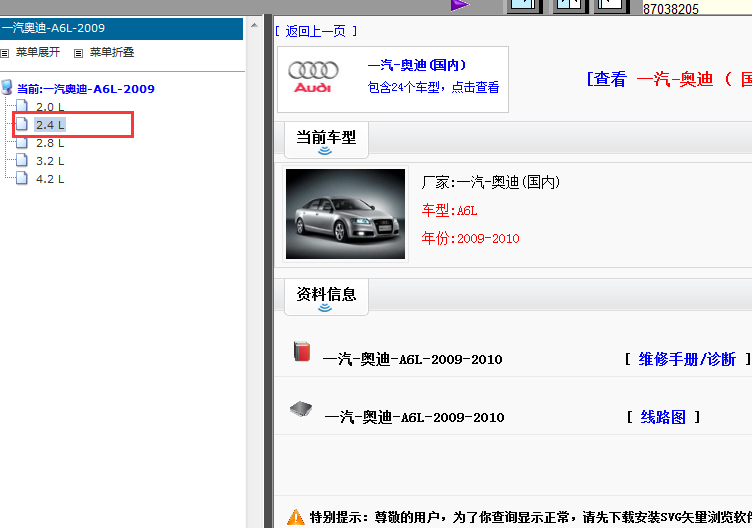The width and height of the screenshot is (752, 528).
Task: Switch to the 资料信息 tab
Action: click(x=326, y=296)
